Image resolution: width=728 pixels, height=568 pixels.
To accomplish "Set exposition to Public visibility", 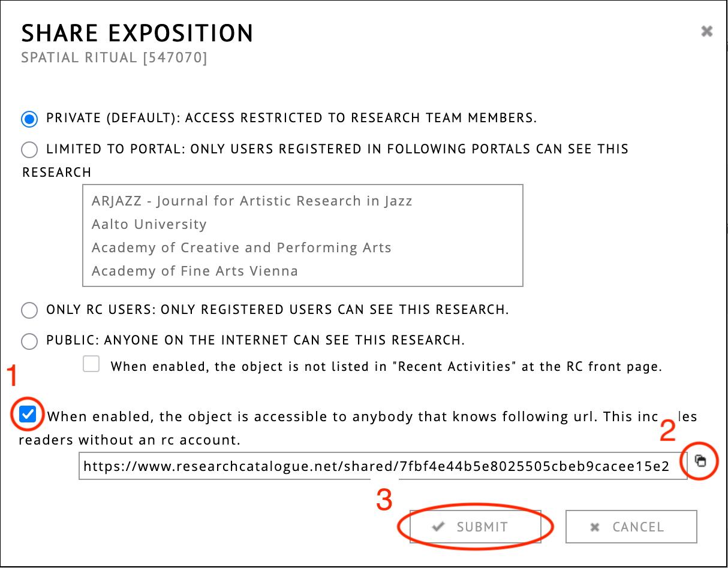I will pos(29,341).
